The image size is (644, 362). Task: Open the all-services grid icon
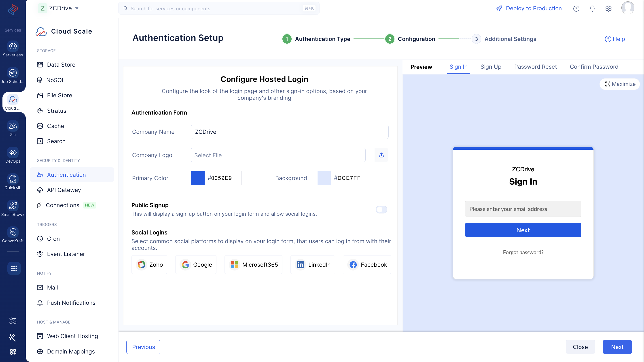point(14,268)
